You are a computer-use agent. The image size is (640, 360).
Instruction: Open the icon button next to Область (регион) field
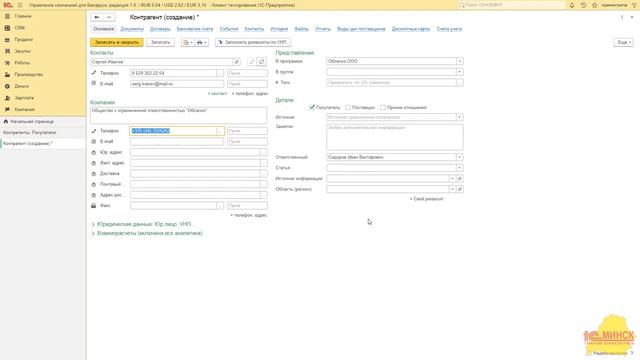point(460,189)
